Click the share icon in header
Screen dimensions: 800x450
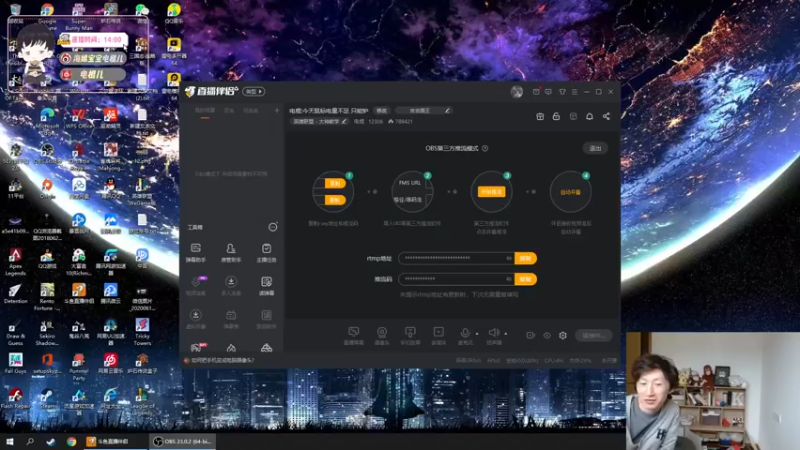(x=606, y=116)
